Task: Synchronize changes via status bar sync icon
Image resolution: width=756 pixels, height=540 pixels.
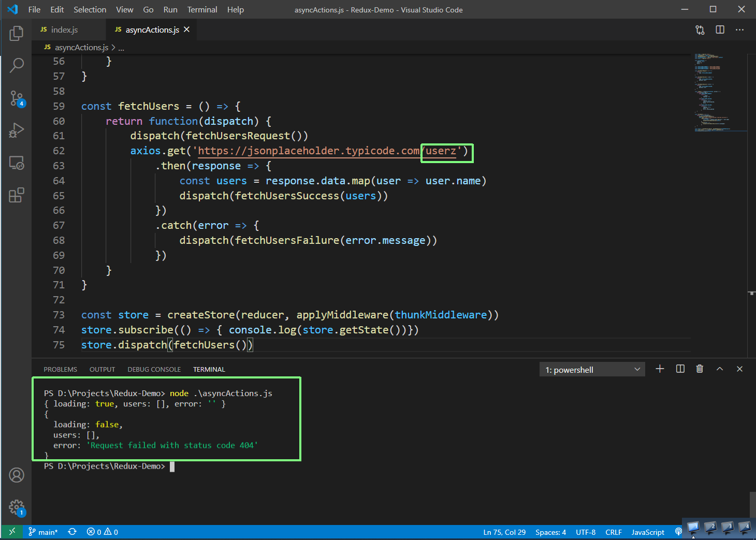Action: pyautogui.click(x=72, y=532)
